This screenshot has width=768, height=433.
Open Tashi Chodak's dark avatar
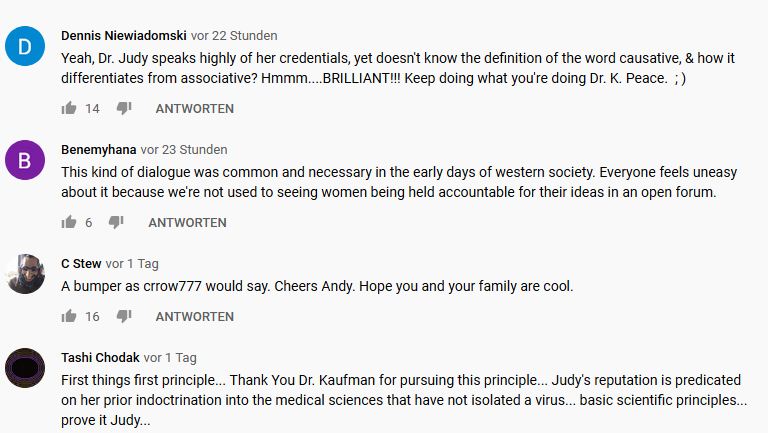coord(25,368)
